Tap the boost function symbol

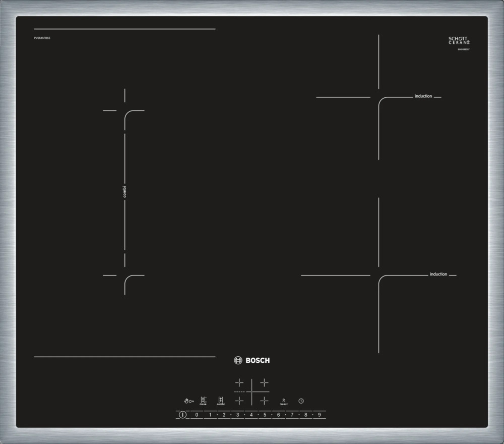coord(284,402)
